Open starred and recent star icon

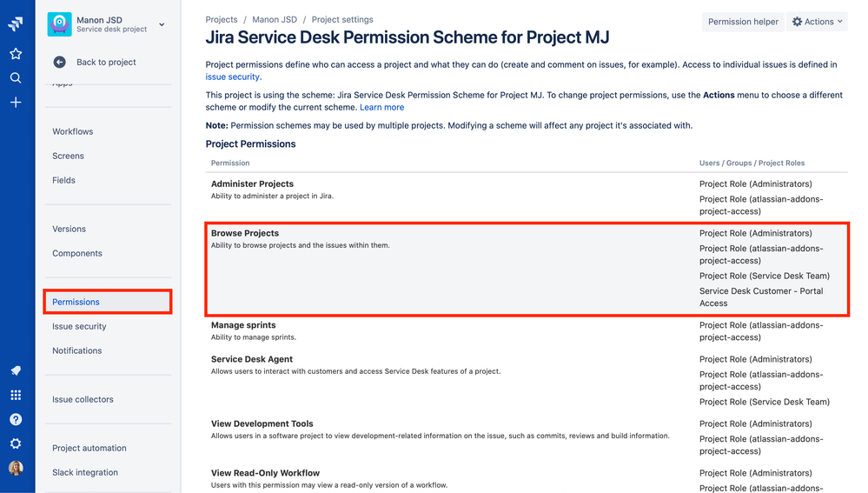(x=16, y=54)
